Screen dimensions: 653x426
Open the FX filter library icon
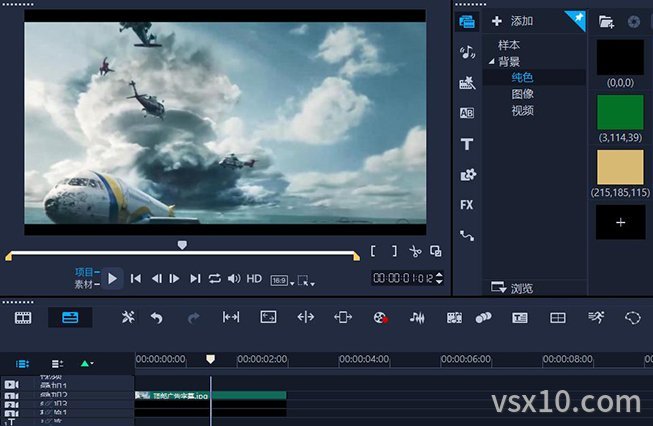467,205
